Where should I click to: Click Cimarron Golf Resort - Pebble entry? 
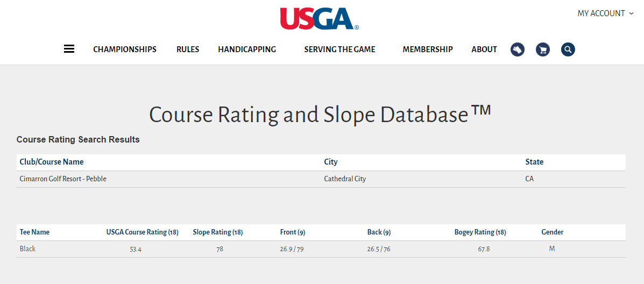(x=63, y=179)
